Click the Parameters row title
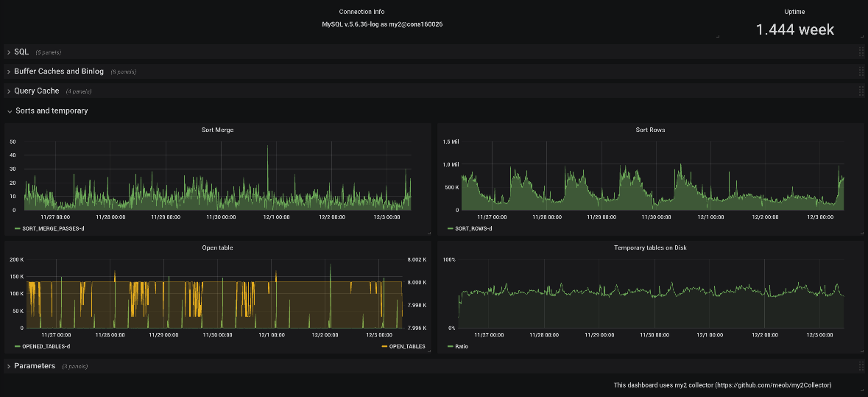 point(35,366)
